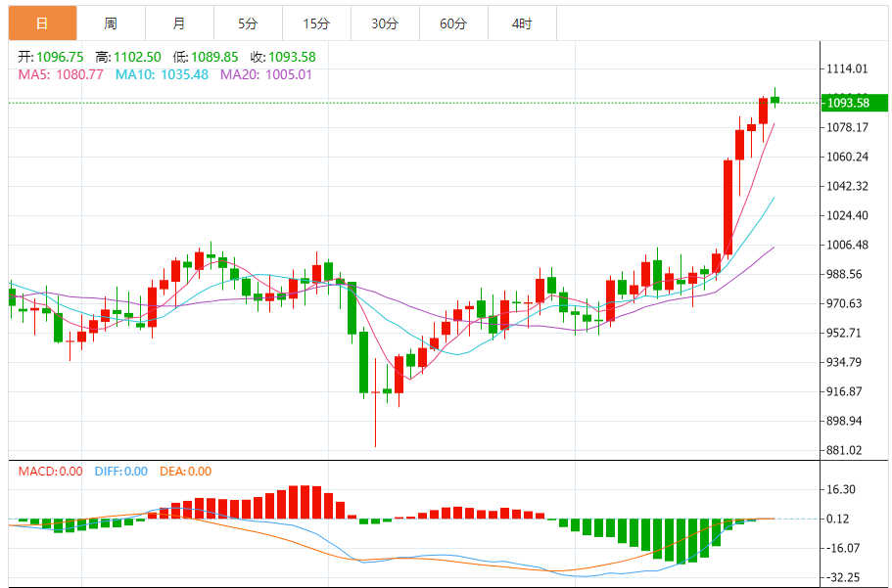Click the 988.56 price axis label
This screenshot has width=892, height=588.
click(844, 274)
